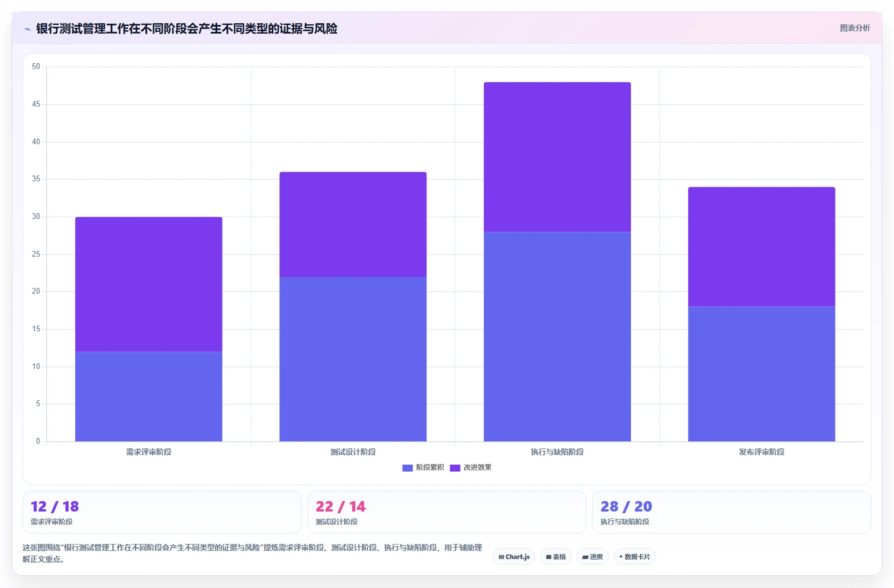Image resolution: width=894 pixels, height=588 pixels.
Task: Click the Chart.js tag
Action: click(514, 557)
